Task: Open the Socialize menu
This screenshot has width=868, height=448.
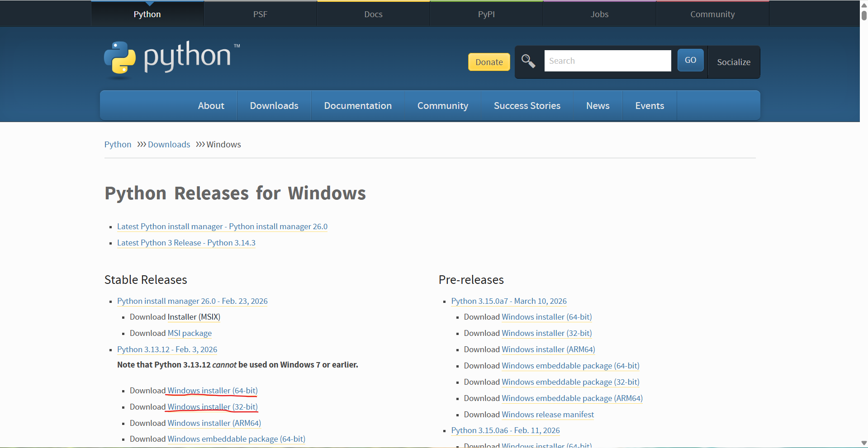Action: coord(734,62)
